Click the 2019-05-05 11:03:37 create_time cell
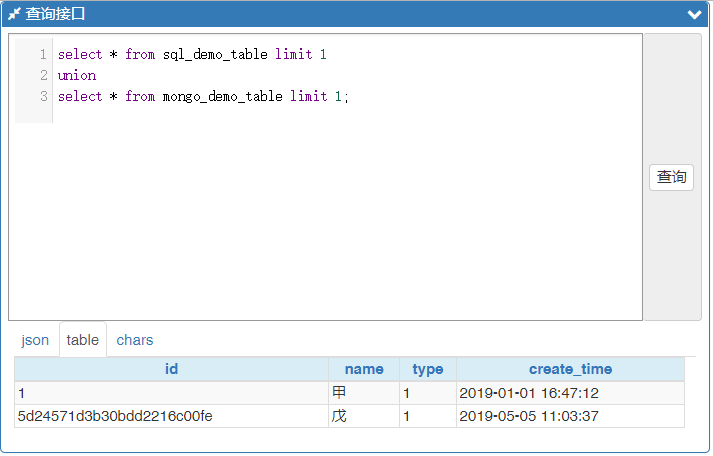 coord(528,415)
